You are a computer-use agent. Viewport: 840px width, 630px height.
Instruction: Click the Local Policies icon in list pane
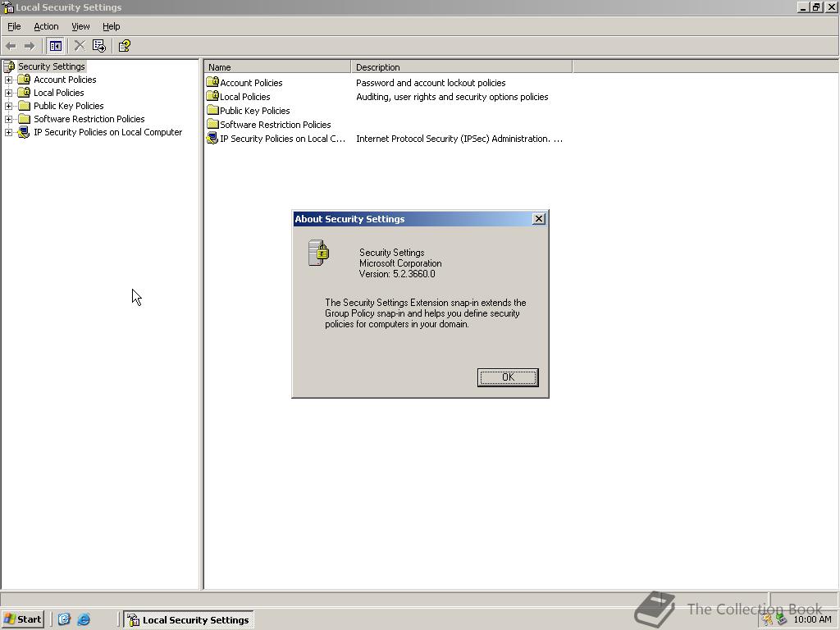[212, 96]
